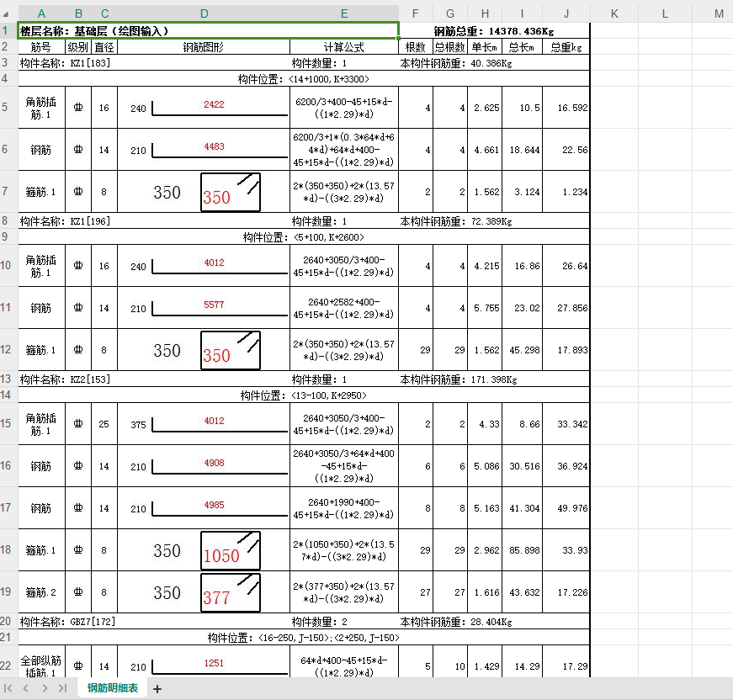
Task: Click cell 构件名称: GBZ7[172]
Action: point(68,622)
